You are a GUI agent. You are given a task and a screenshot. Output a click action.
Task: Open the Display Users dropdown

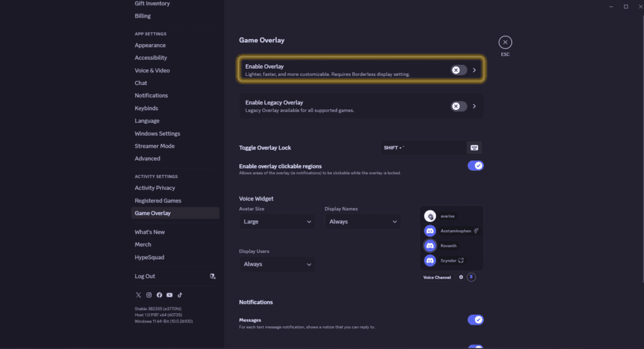tap(277, 264)
